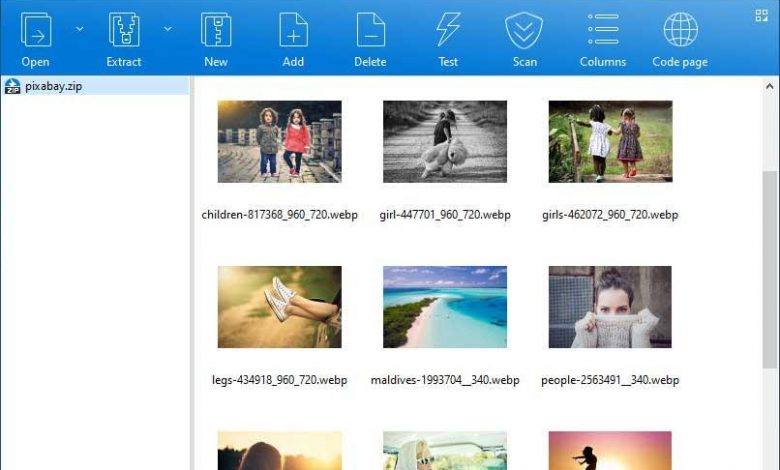Expand the Open dropdown arrow
780x470 pixels.
click(x=80, y=29)
